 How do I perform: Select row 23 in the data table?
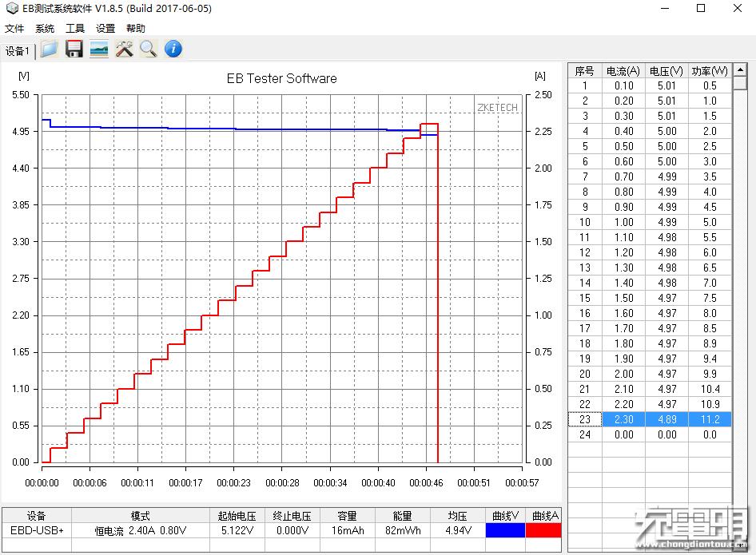pos(649,419)
